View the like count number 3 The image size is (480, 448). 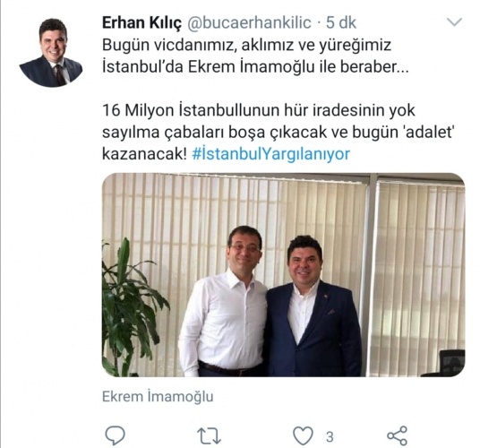(x=330, y=436)
